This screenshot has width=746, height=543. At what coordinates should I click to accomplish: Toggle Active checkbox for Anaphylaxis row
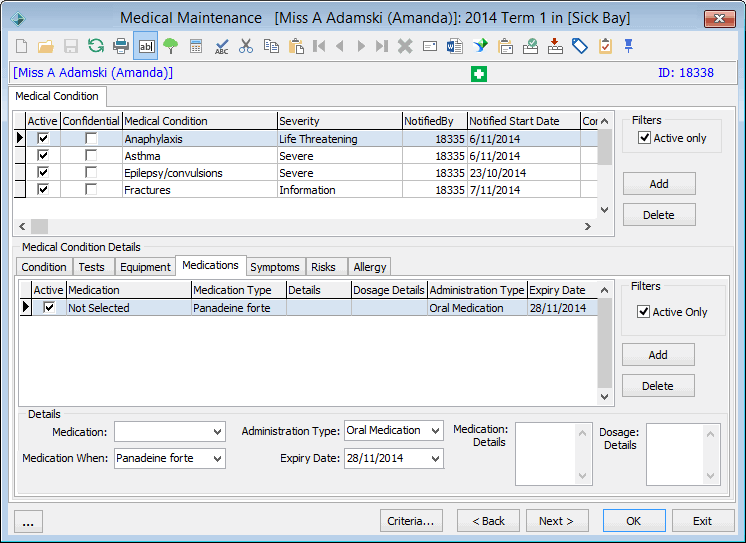(x=43, y=138)
